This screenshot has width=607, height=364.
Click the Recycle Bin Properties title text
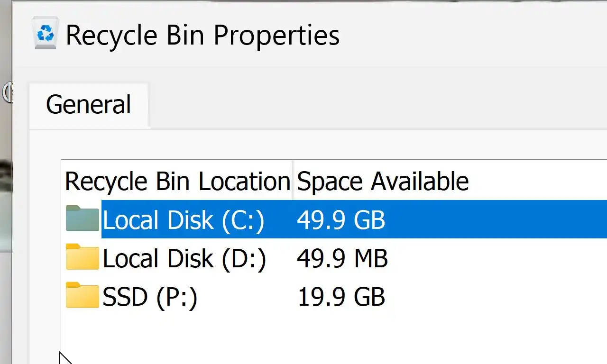(x=202, y=35)
